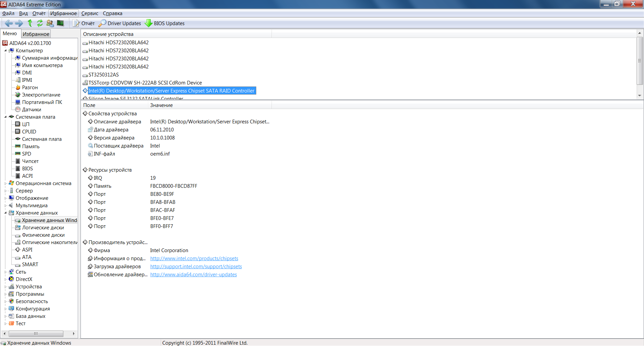Open the Intel chipsets product link
644x346 pixels.
coord(194,258)
